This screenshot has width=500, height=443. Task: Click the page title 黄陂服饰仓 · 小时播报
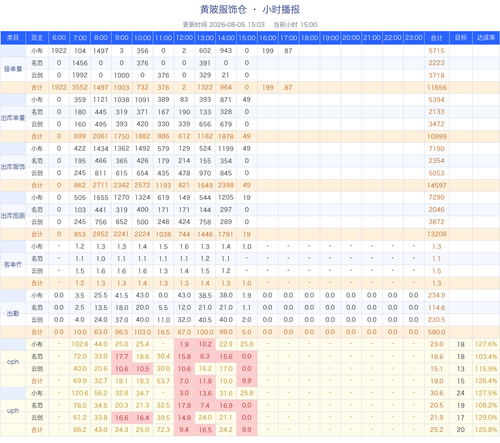click(250, 9)
